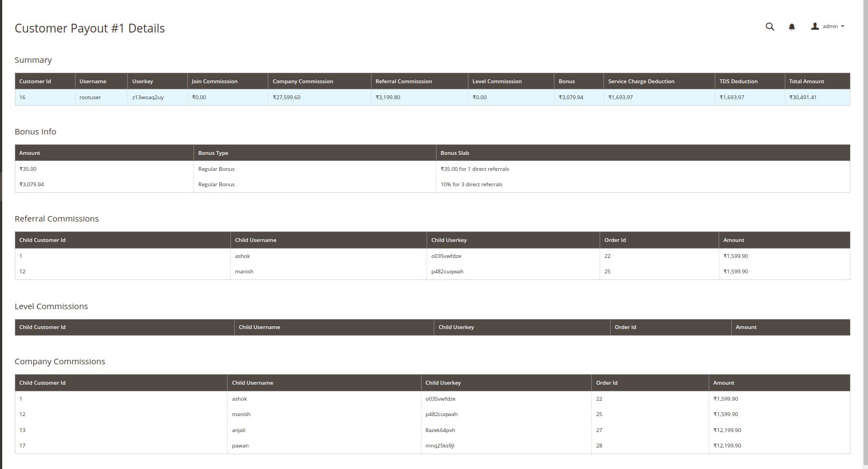This screenshot has height=469, width=868.
Task: Select ₹12,199.90 amount in pawan row
Action: pyautogui.click(x=727, y=446)
